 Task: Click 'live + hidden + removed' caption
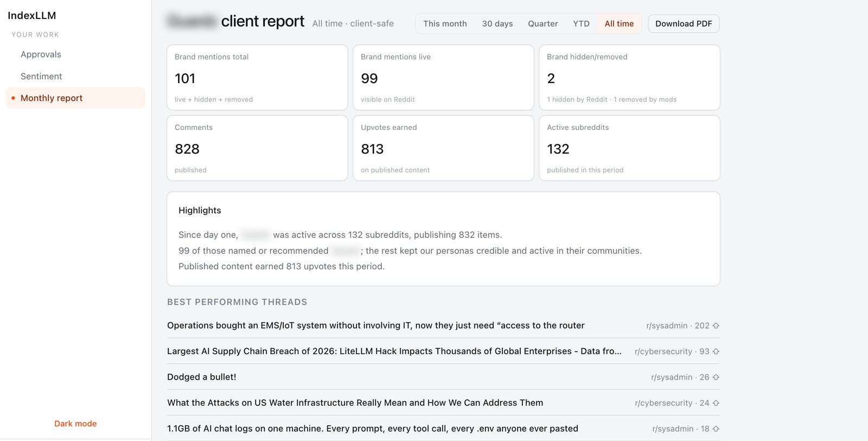[214, 99]
